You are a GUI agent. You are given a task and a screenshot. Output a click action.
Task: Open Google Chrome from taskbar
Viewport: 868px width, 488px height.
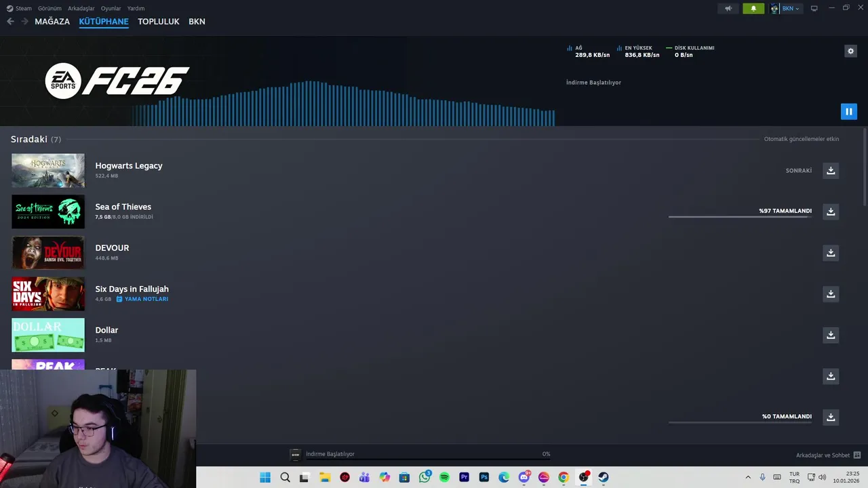[x=564, y=477]
